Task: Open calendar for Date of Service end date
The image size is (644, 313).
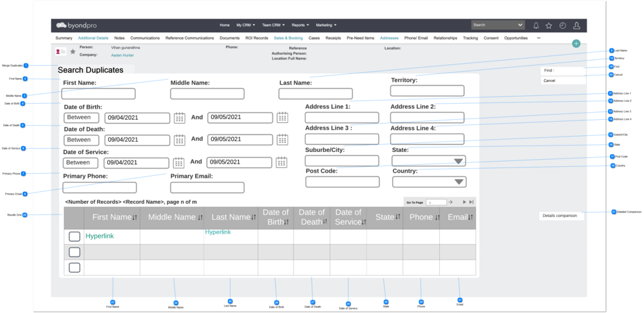Action: 281,162
